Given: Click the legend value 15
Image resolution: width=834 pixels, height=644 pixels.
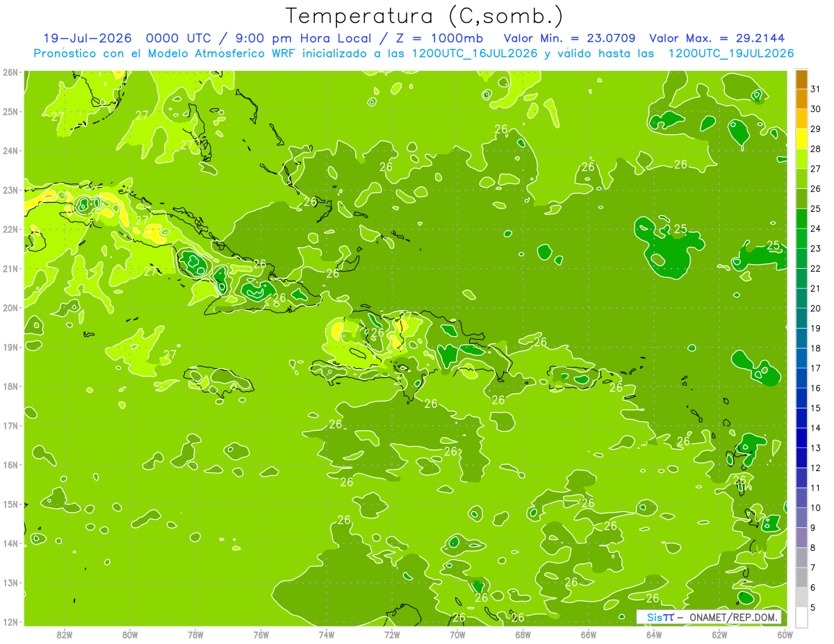Looking at the screenshot, I should click(x=816, y=408).
